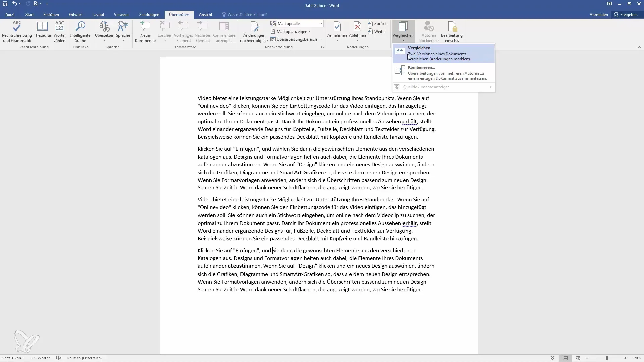The height and width of the screenshot is (362, 644).
Task: Open Customize Quick Access Toolbar dropdown
Action: (x=47, y=4)
